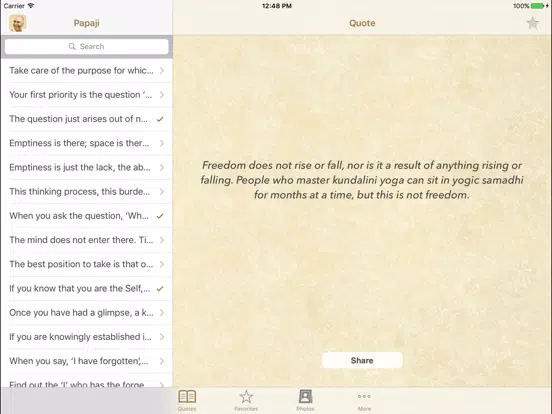Image resolution: width=552 pixels, height=414 pixels.
Task: Click the Papaji title in the sidebar header
Action: (x=87, y=23)
